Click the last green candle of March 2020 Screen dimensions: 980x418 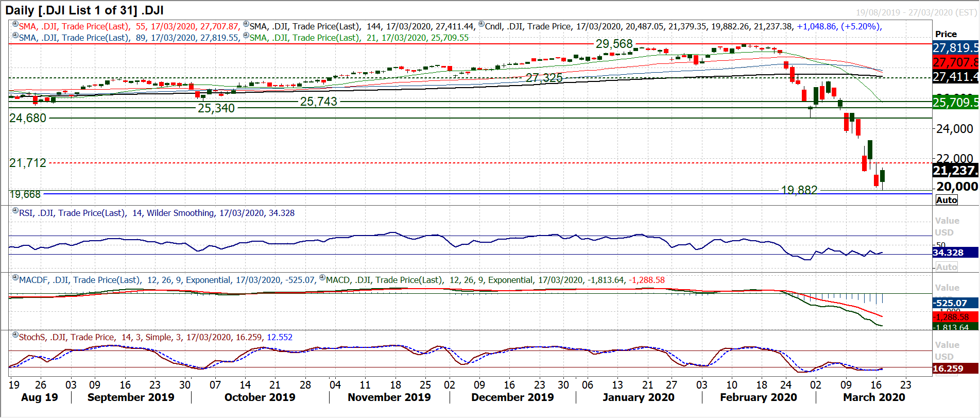pyautogui.click(x=882, y=176)
